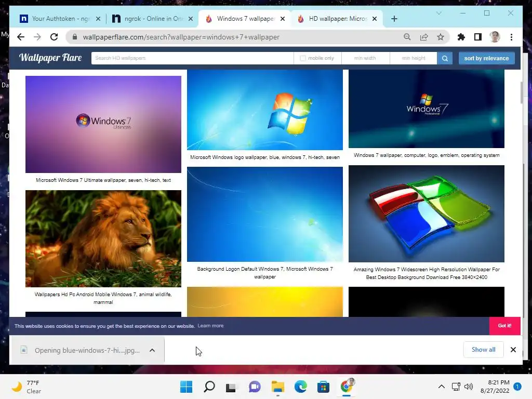Screen dimensions: 532x399
Task: Open blue Windows logo wallpaper thumbnail
Action: (264, 110)
